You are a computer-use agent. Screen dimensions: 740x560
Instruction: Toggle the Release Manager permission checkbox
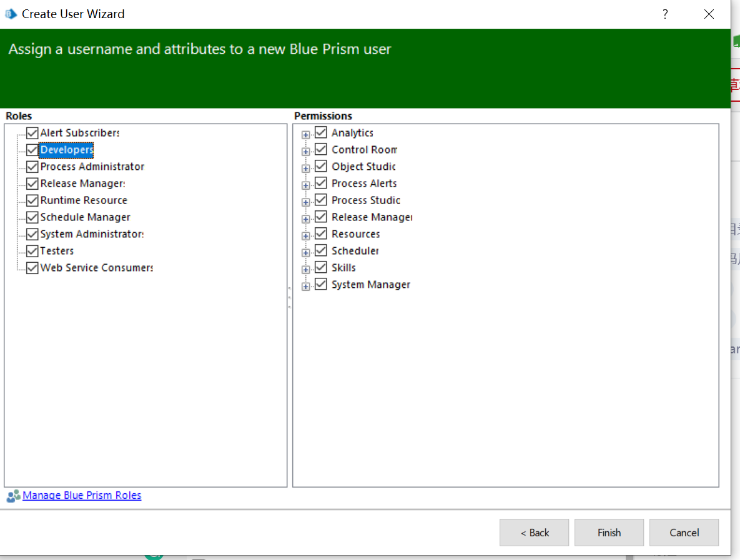(321, 217)
